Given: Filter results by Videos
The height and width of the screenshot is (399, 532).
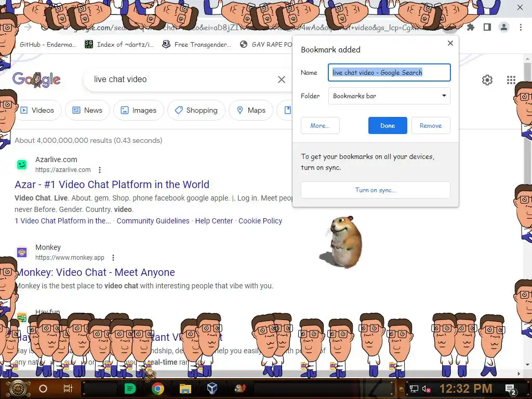Looking at the screenshot, I should 37,110.
